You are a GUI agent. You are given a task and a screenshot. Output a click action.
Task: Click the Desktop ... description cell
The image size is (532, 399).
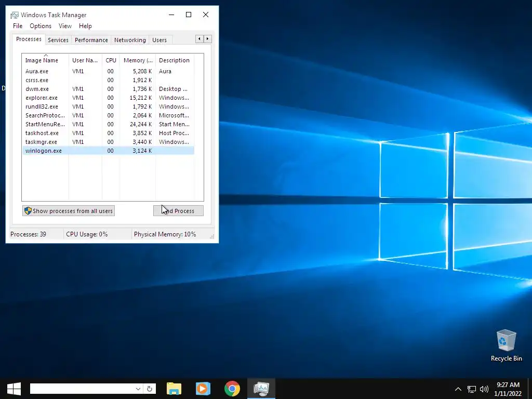(173, 89)
